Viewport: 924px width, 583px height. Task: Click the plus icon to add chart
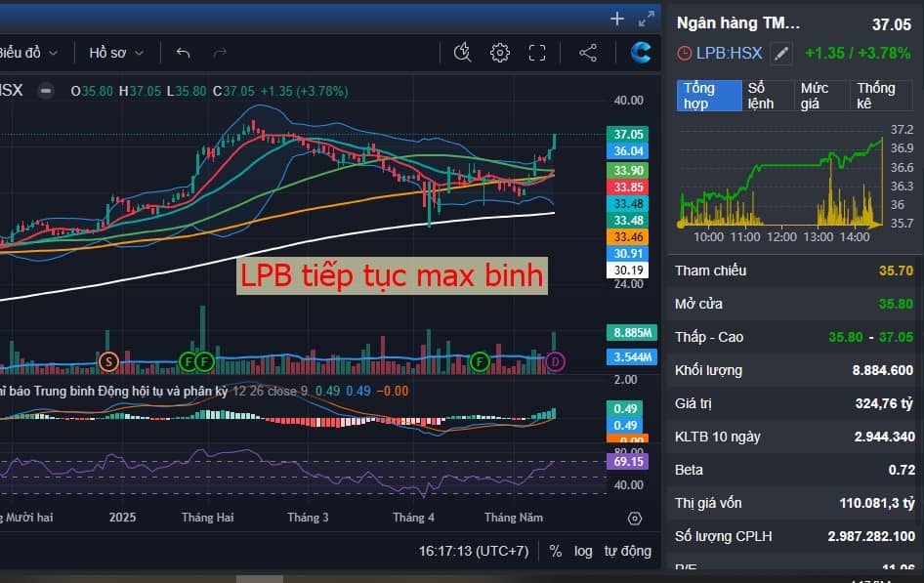pyautogui.click(x=617, y=19)
